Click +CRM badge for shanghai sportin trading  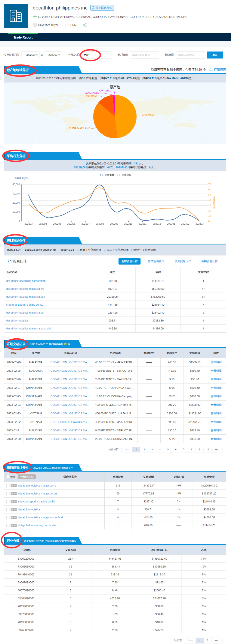tap(14, 501)
